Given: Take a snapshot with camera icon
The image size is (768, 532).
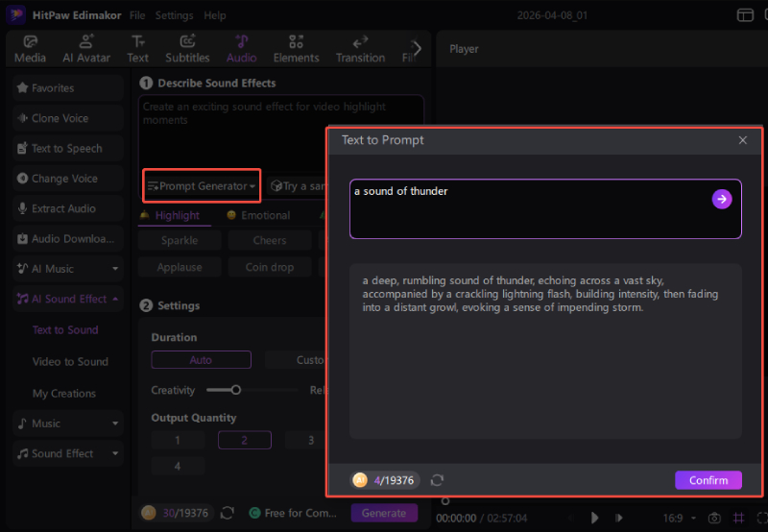Looking at the screenshot, I should (714, 518).
